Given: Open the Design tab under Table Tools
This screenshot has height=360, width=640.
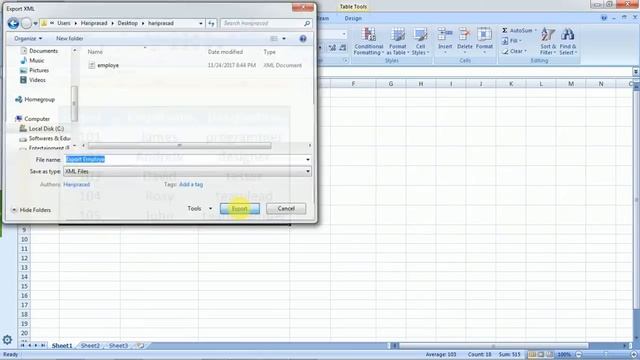Looking at the screenshot, I should point(353,18).
